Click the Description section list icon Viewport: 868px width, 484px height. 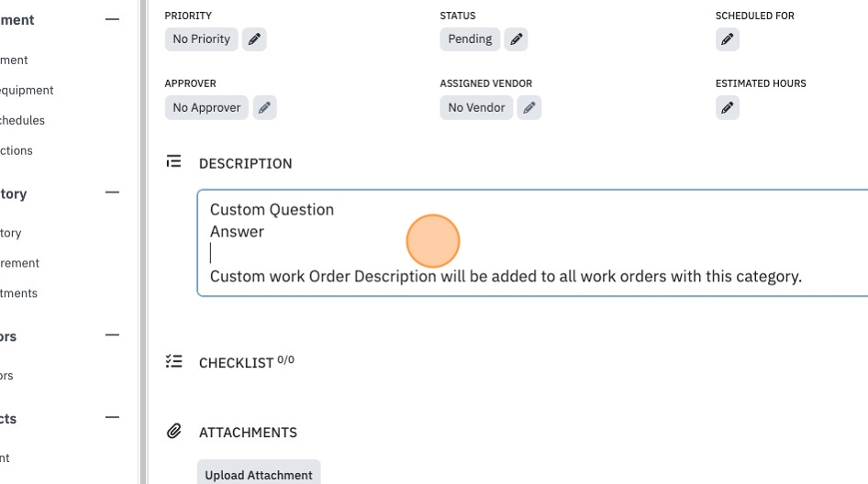[173, 161]
